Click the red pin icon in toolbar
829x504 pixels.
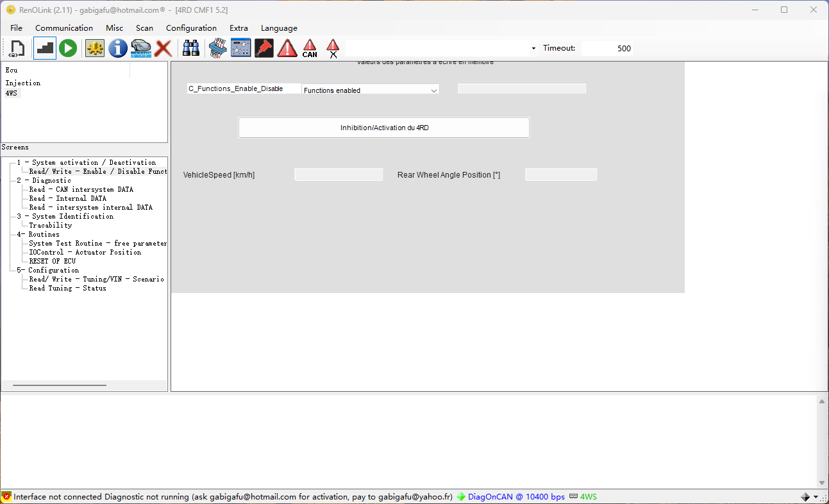pos(264,48)
